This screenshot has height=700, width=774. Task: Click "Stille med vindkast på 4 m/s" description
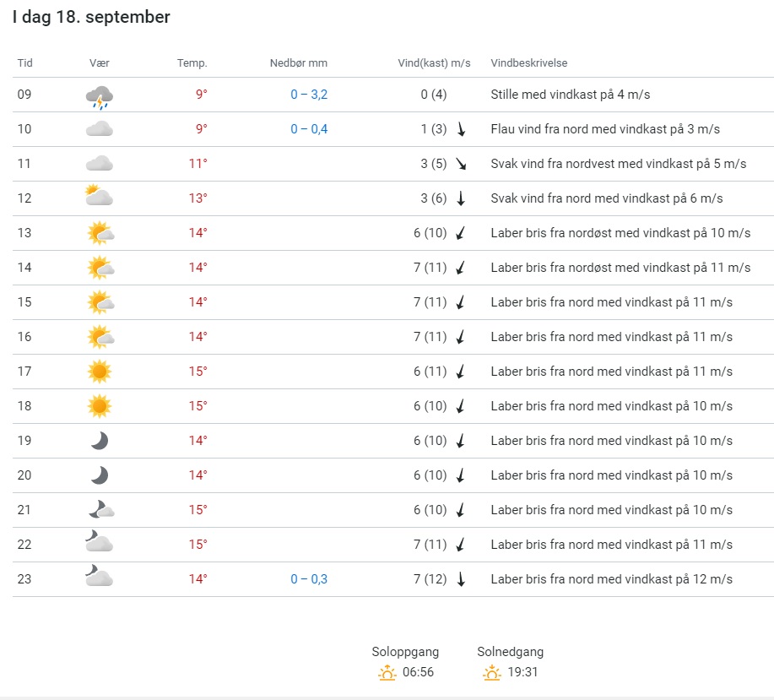(x=570, y=95)
